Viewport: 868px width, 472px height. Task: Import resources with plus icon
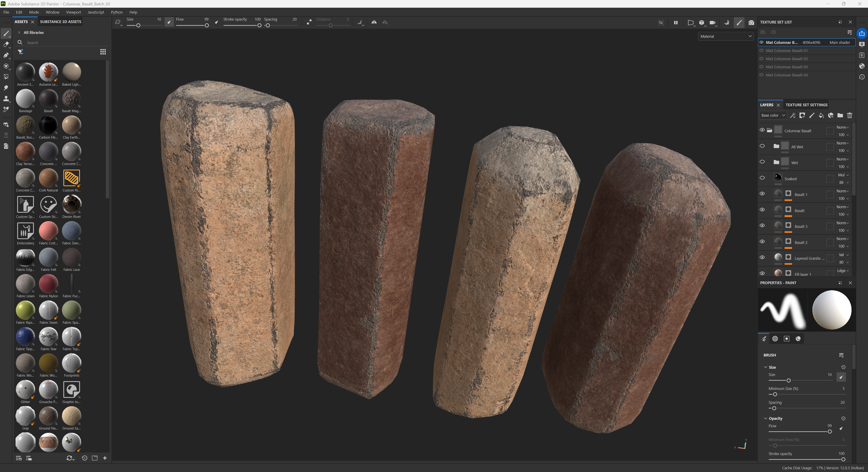105,458
